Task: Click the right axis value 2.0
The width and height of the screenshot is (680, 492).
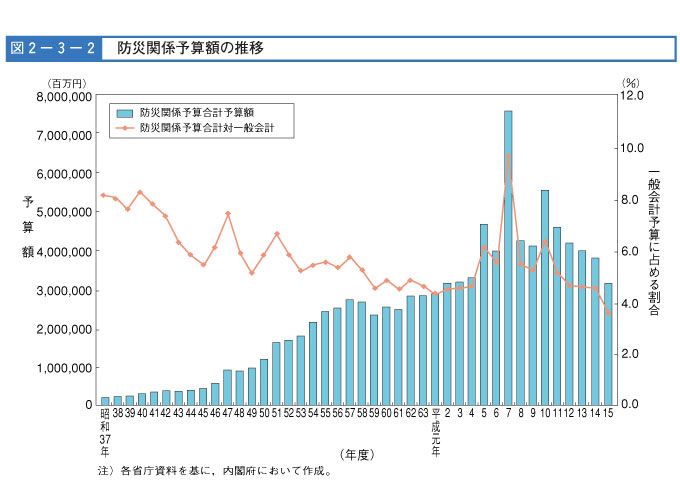Action: pos(630,354)
